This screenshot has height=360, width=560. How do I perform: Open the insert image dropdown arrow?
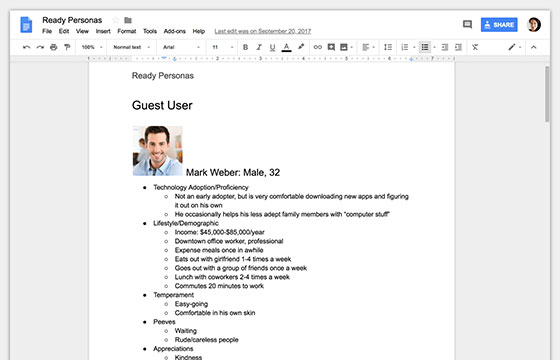tap(352, 48)
